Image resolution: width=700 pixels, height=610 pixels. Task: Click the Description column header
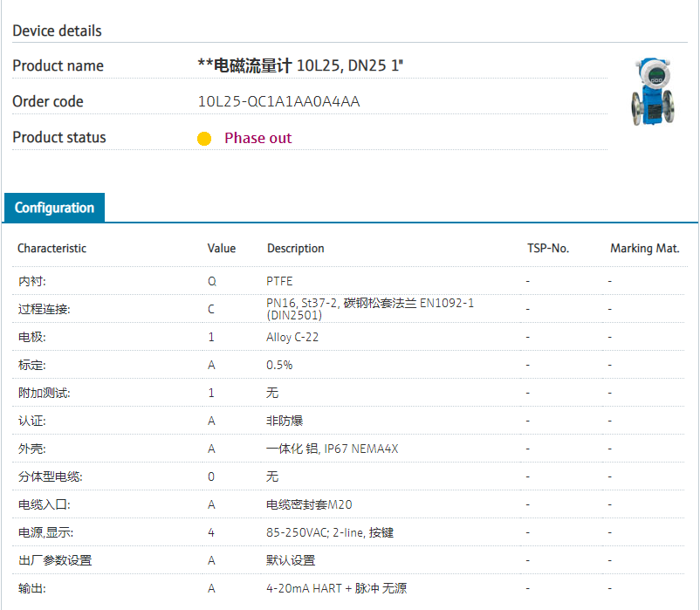tap(295, 249)
